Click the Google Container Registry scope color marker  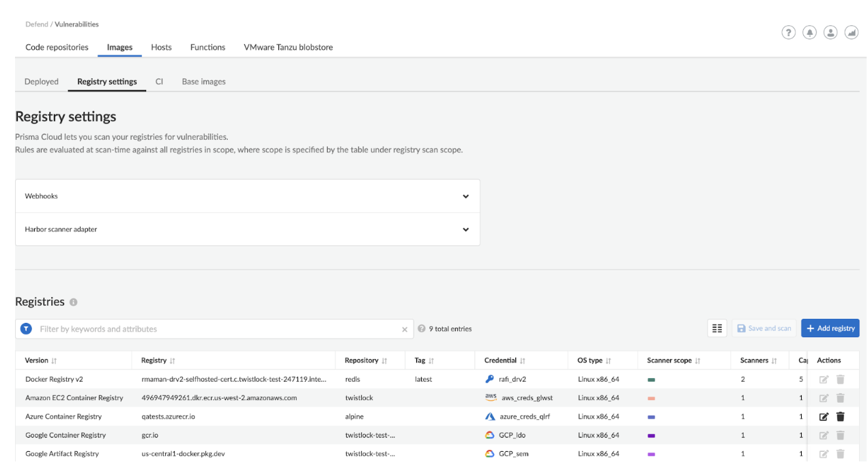(651, 435)
